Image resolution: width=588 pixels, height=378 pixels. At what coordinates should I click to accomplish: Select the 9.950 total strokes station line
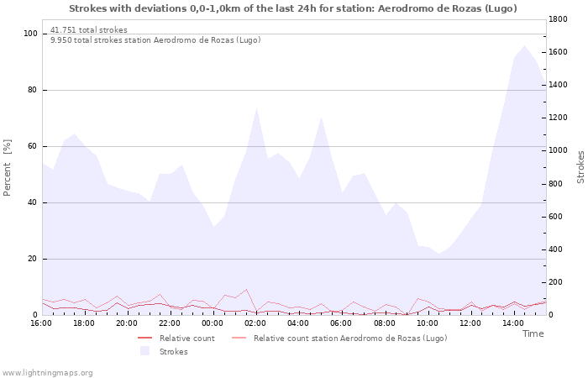(x=155, y=39)
